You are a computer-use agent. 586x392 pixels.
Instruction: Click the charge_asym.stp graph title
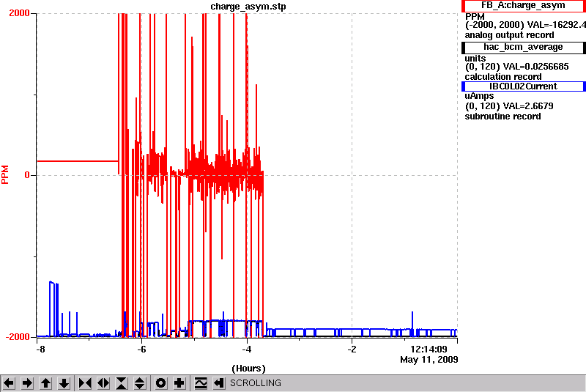(x=248, y=7)
